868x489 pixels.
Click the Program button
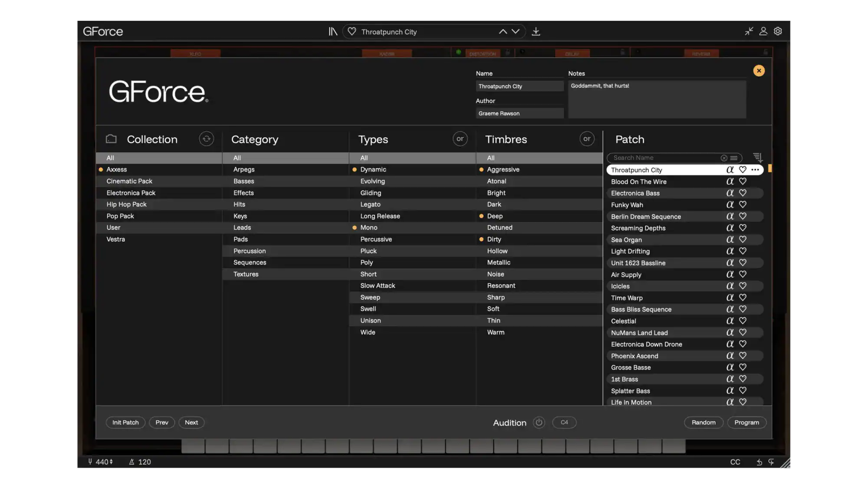(x=746, y=423)
